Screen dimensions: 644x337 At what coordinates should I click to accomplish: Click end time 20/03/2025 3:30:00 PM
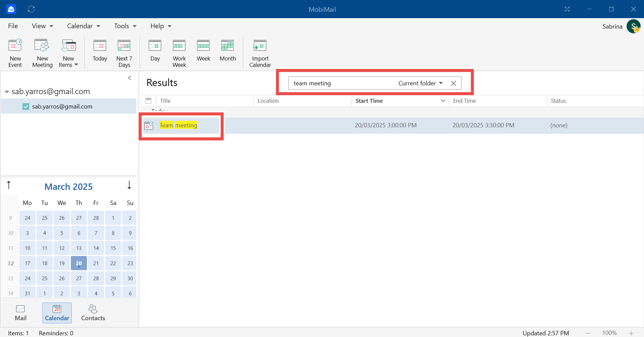point(484,125)
